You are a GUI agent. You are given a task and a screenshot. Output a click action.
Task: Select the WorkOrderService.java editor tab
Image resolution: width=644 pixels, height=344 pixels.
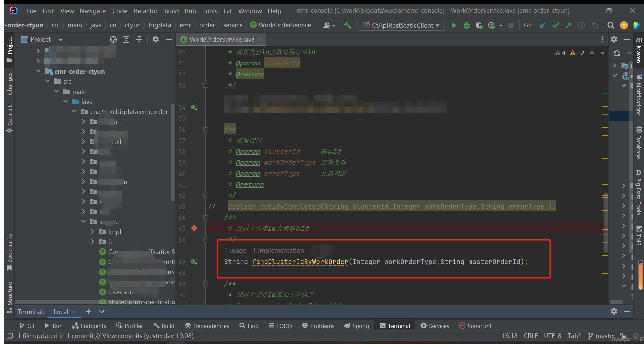point(222,39)
